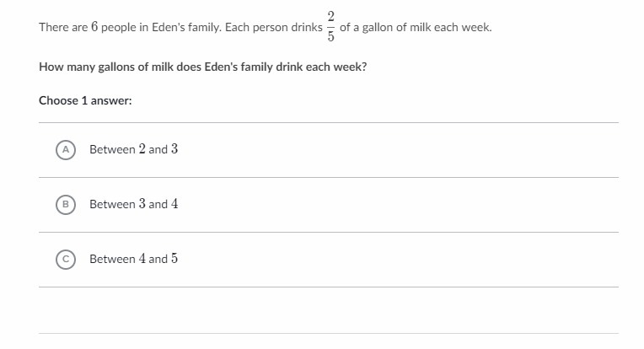Choose the "Between 3 and 4" answer label
Screen dimensions: 644x349
133,204
